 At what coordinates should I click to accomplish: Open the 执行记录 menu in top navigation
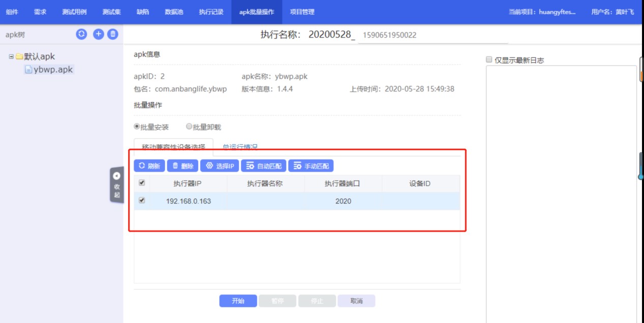[211, 12]
